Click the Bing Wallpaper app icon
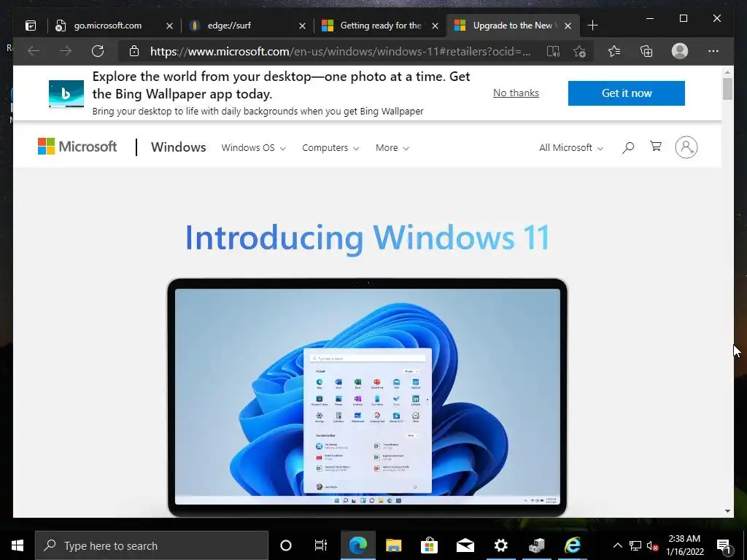The height and width of the screenshot is (560, 747). click(x=66, y=93)
